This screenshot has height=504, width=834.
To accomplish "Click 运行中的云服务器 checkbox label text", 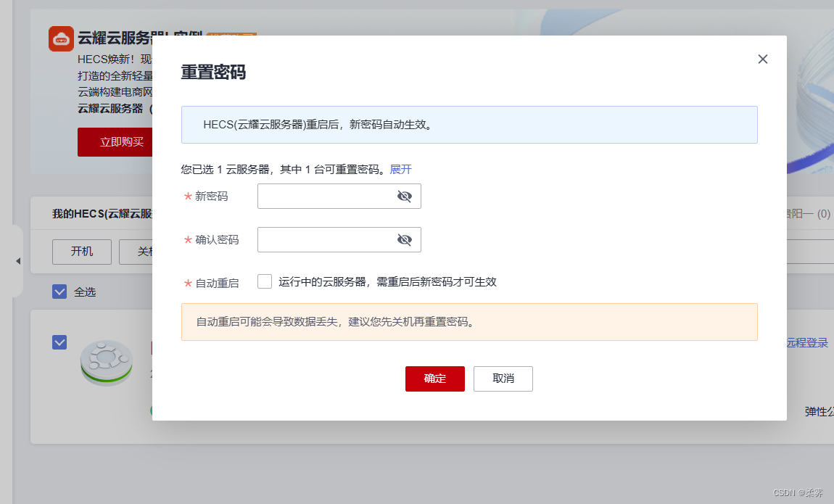I will coord(387,282).
